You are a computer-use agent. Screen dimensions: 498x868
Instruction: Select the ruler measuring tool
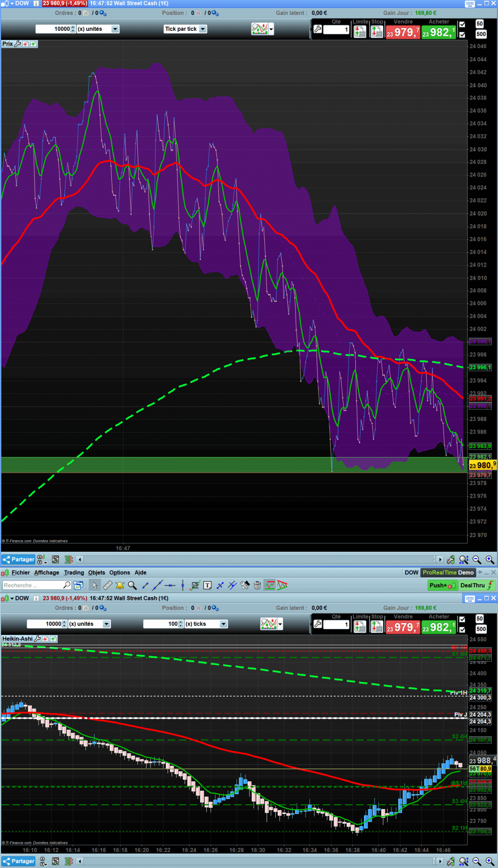point(108,585)
